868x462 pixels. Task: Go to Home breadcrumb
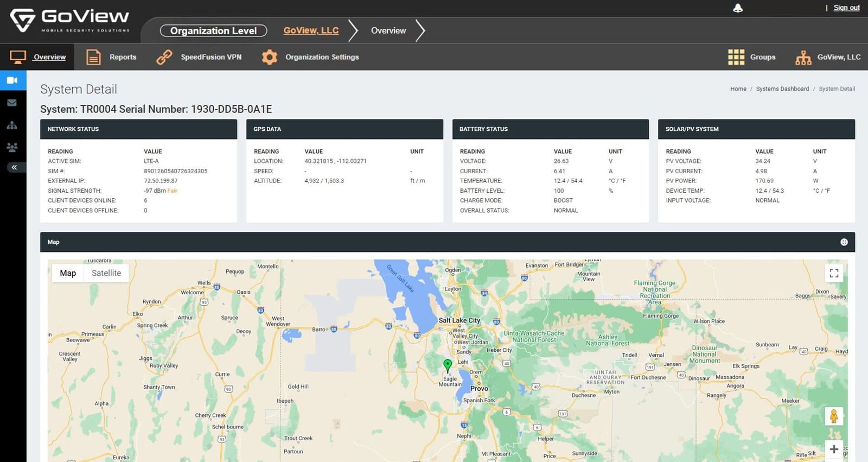click(738, 89)
